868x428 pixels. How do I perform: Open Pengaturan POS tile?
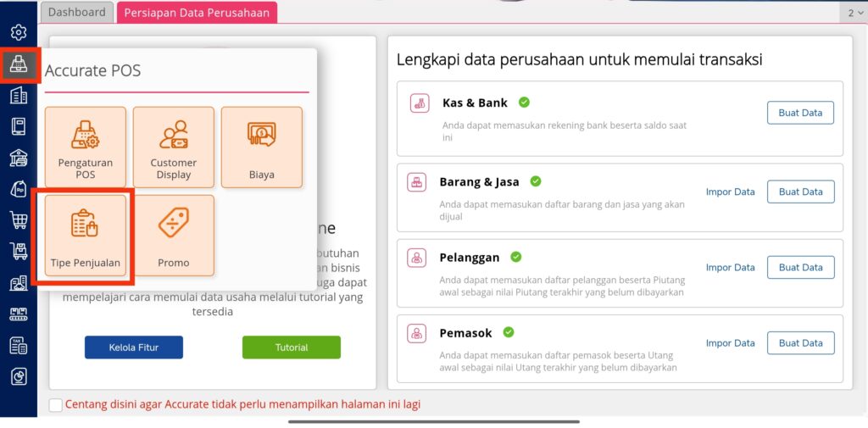tap(86, 147)
